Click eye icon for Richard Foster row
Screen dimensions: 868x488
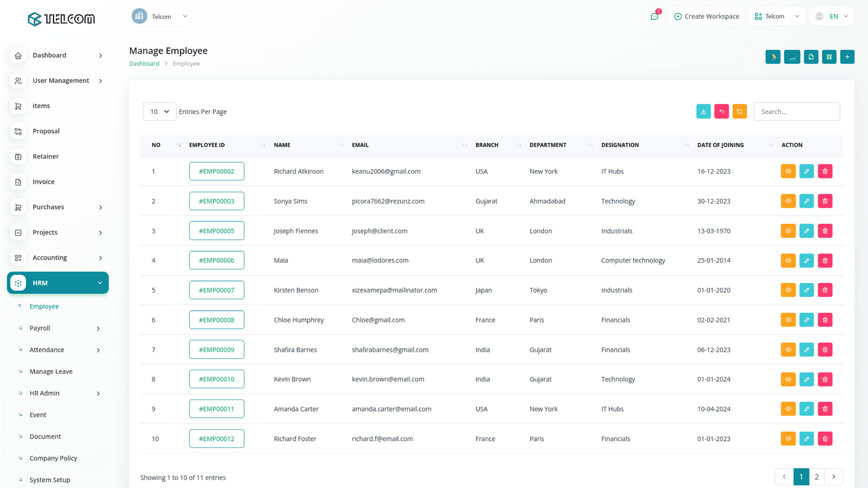(x=788, y=439)
